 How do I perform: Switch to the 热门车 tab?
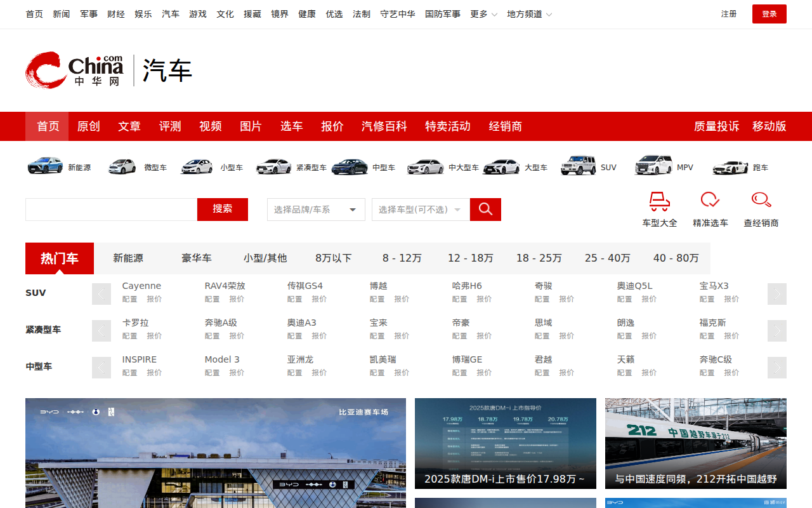coord(60,258)
